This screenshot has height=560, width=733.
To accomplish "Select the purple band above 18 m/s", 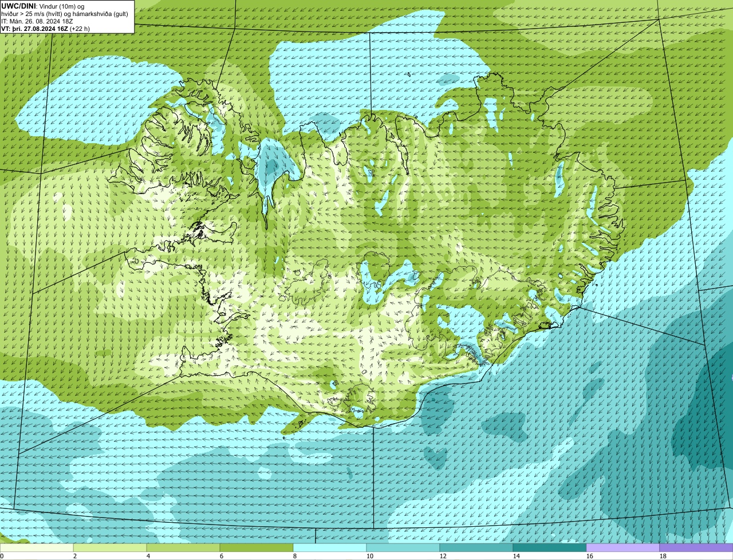I will pyautogui.click(x=696, y=548).
